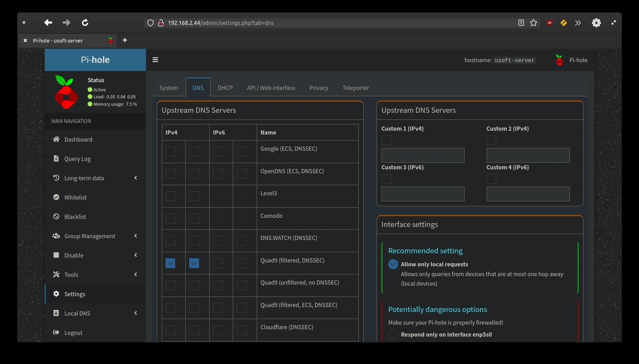Open browser settings gear icon

pyautogui.click(x=596, y=23)
